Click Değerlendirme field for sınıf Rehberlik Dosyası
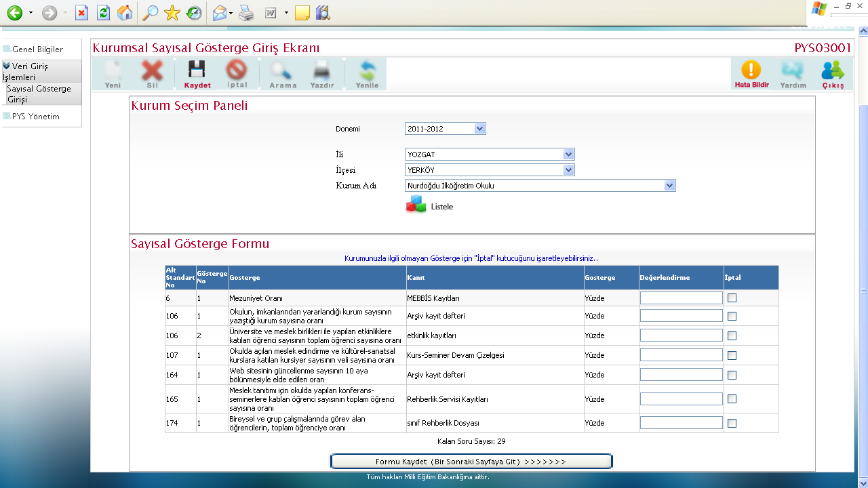 (x=682, y=422)
